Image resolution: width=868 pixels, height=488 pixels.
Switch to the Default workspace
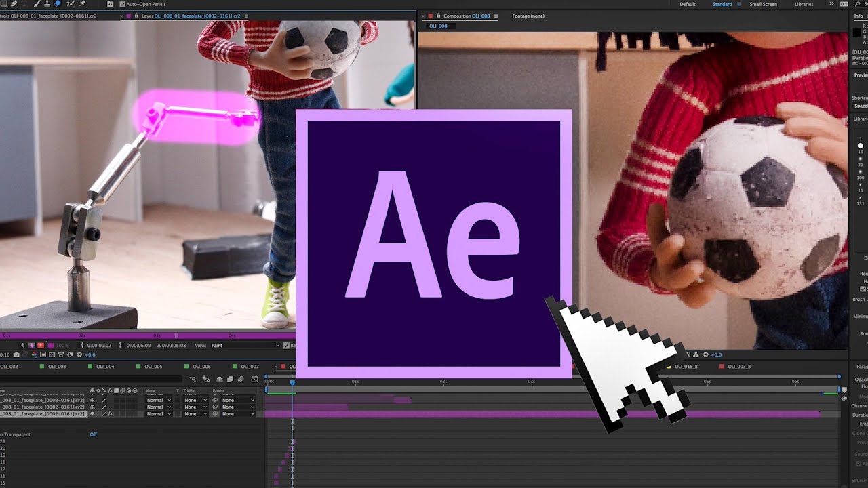[688, 4]
